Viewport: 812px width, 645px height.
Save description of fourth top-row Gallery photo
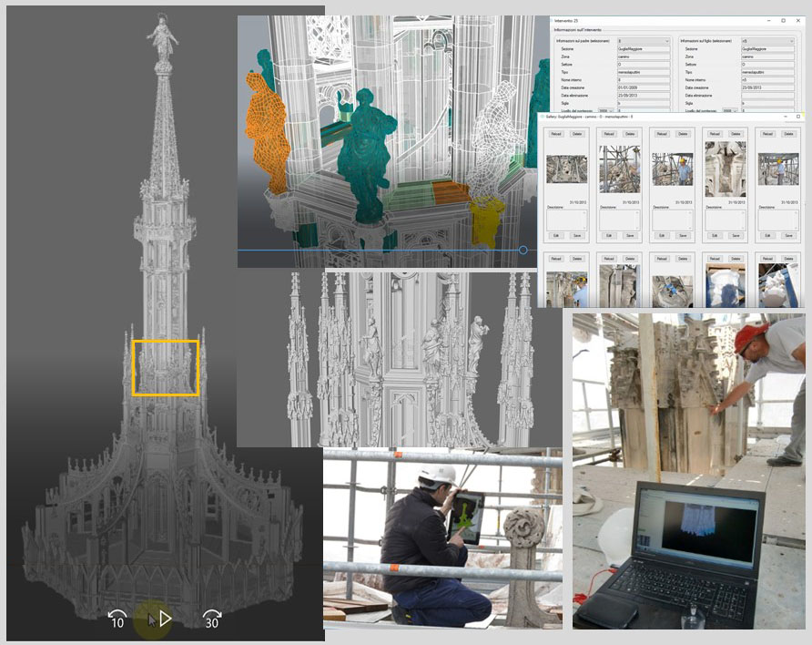[736, 236]
